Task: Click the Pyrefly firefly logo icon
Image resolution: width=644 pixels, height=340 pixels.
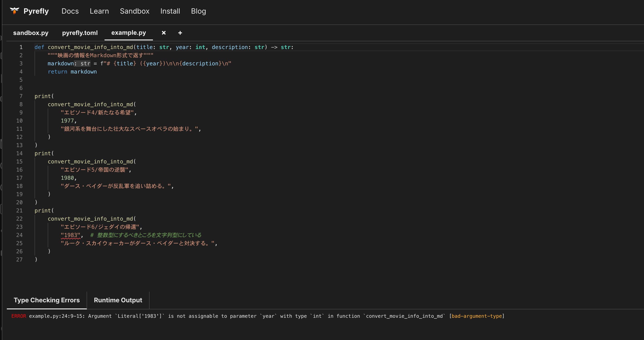Action: [15, 11]
